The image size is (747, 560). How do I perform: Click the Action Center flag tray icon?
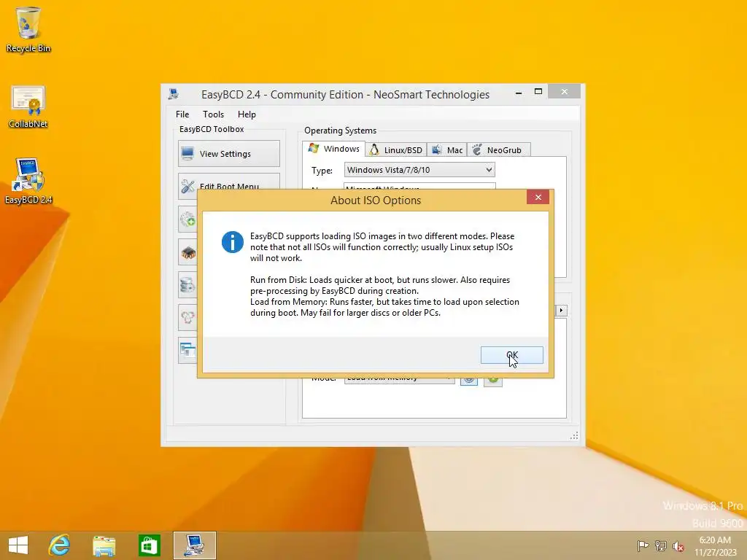click(x=643, y=545)
